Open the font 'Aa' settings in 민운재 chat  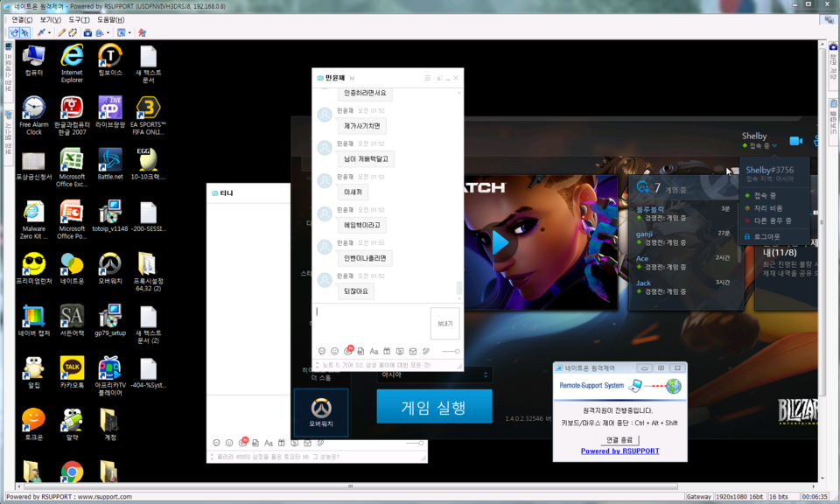tap(374, 351)
